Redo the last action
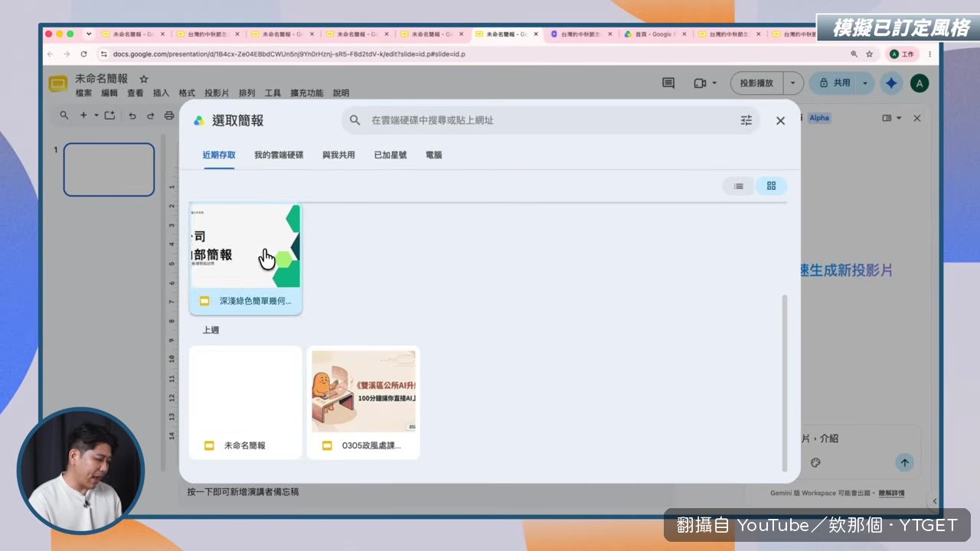This screenshot has width=980, height=551. (150, 116)
